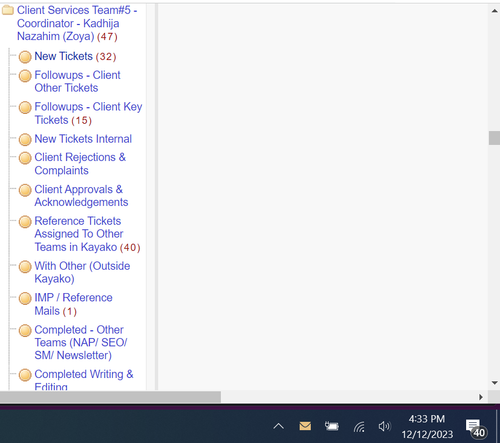Open Client Approvals & Acknowledgements link
Image resolution: width=500 pixels, height=443 pixels.
tap(81, 196)
